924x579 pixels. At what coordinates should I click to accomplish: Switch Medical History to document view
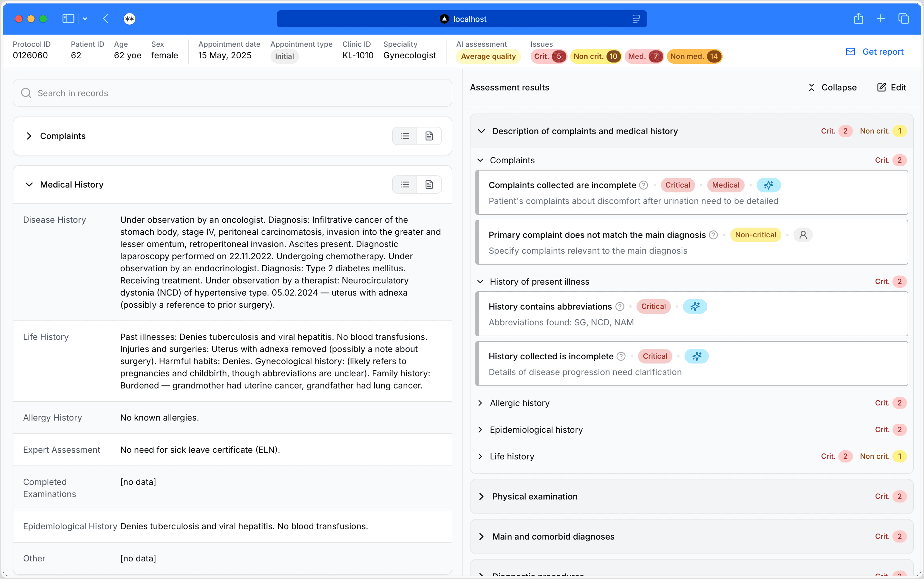click(429, 185)
